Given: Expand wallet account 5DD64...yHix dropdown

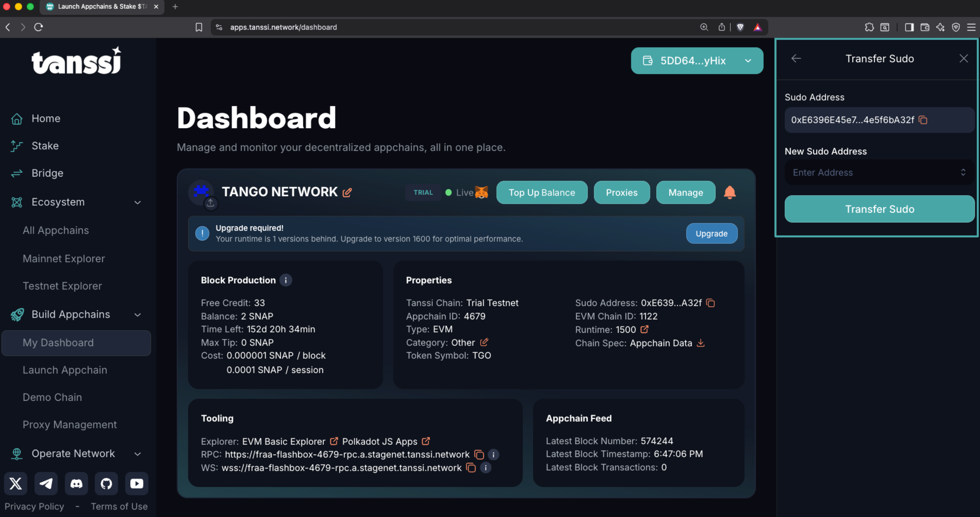Looking at the screenshot, I should click(697, 61).
